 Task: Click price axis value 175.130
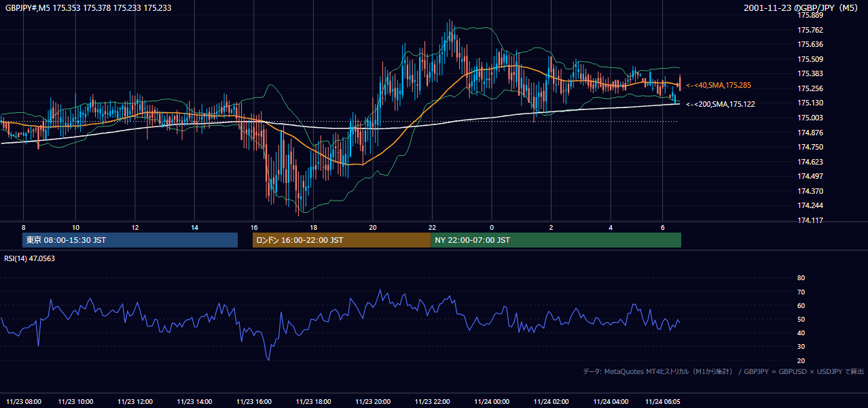pyautogui.click(x=810, y=103)
